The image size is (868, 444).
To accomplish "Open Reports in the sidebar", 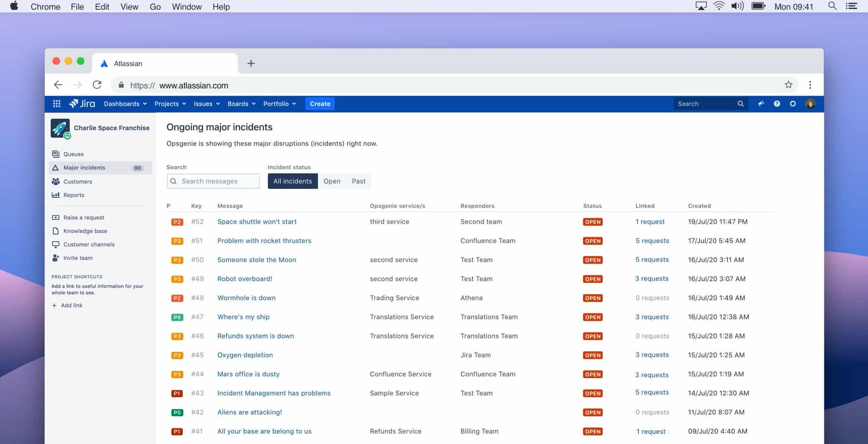I will pos(100,195).
